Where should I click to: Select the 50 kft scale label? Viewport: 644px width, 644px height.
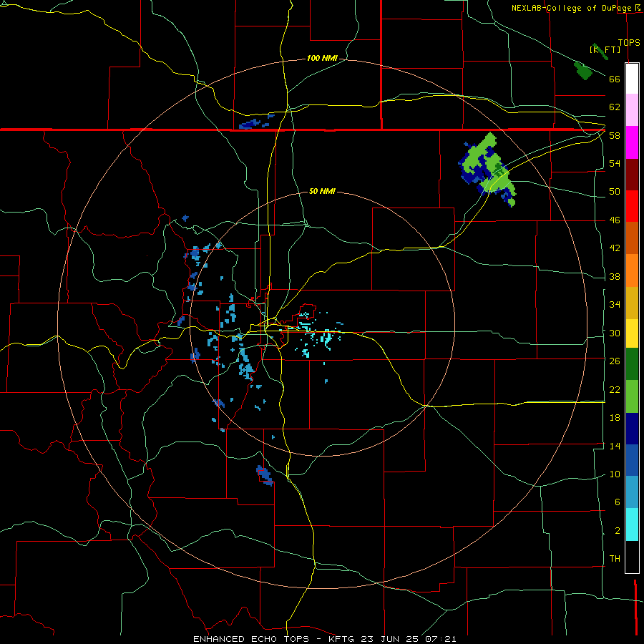615,192
